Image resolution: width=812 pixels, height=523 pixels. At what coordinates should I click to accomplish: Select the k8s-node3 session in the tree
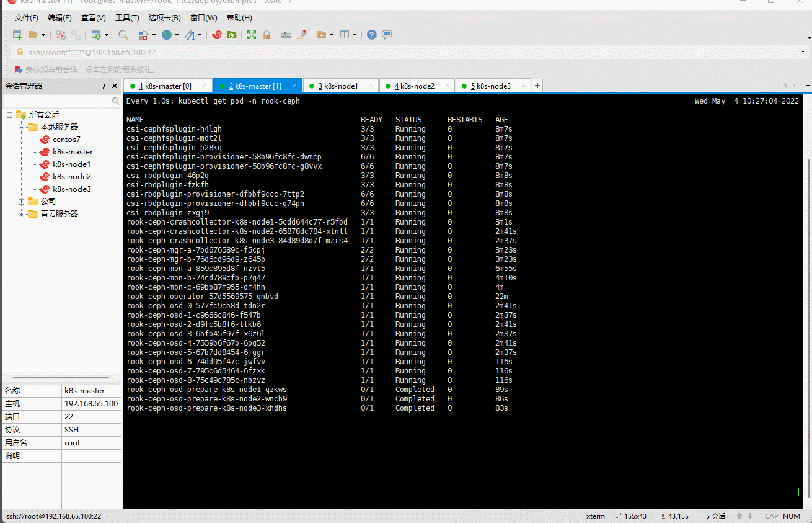coord(71,189)
